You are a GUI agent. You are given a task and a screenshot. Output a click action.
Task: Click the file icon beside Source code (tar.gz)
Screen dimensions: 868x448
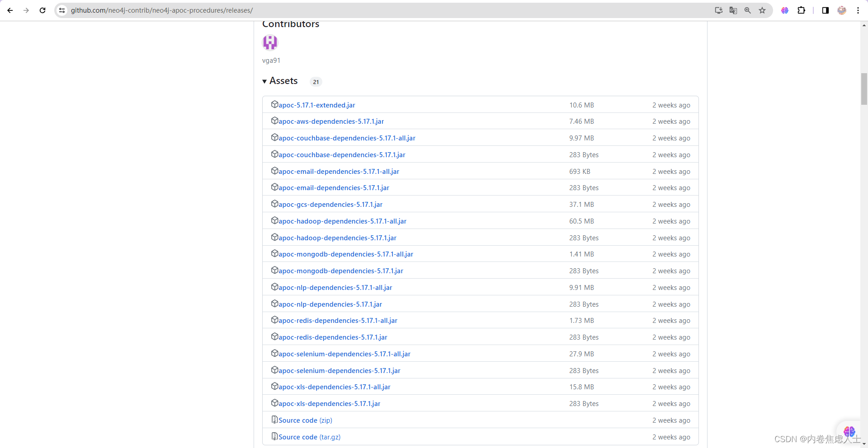pos(274,436)
